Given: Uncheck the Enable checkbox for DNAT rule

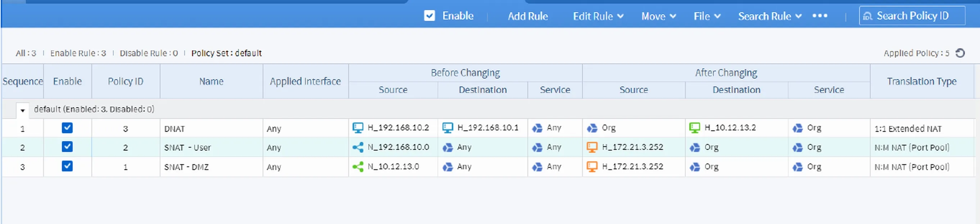Looking at the screenshot, I should pyautogui.click(x=67, y=128).
